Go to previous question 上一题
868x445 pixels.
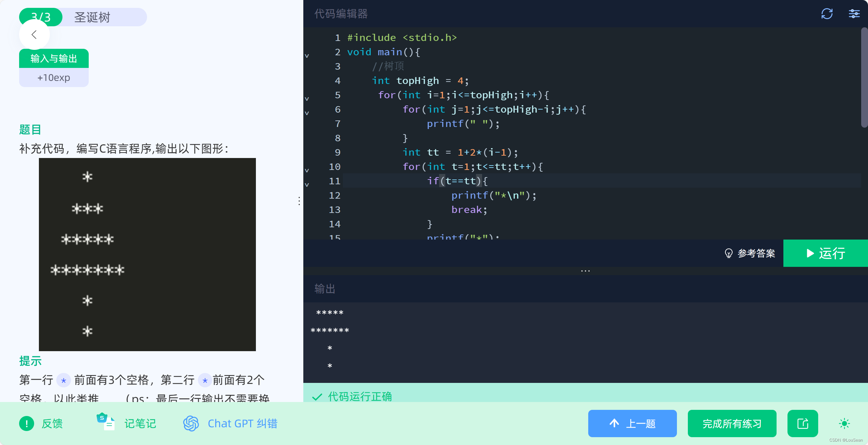[632, 424]
